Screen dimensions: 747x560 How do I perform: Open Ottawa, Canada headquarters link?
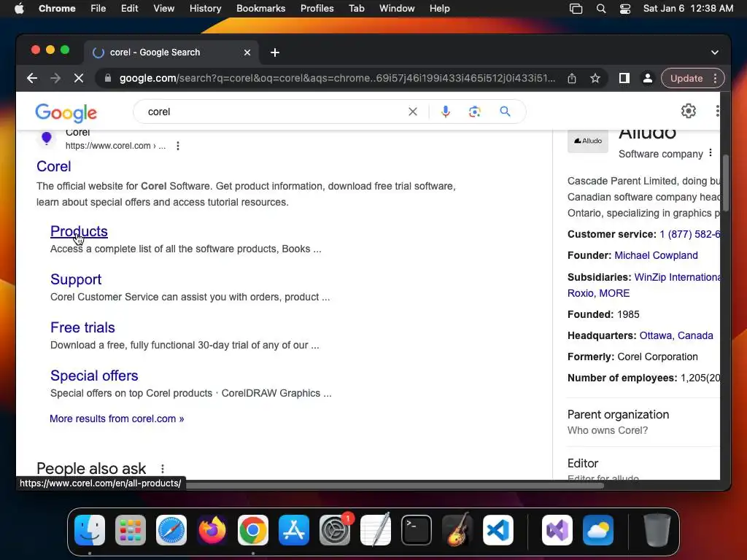[x=676, y=335]
